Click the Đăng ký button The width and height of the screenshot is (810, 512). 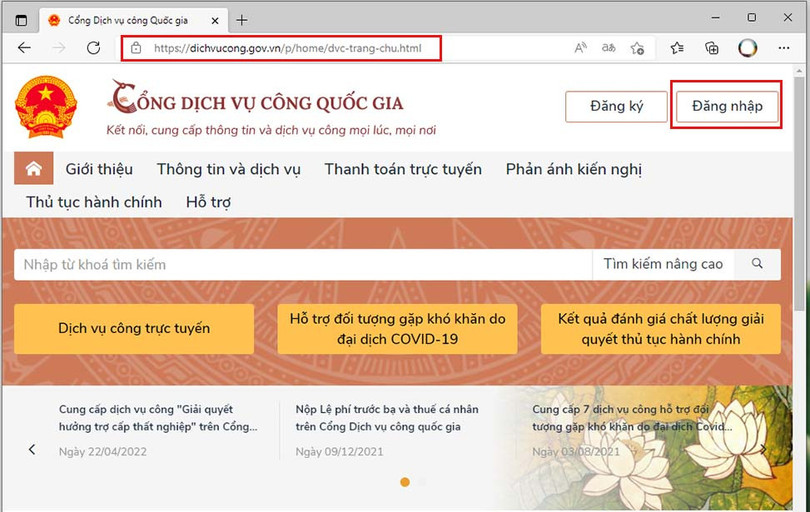[616, 107]
